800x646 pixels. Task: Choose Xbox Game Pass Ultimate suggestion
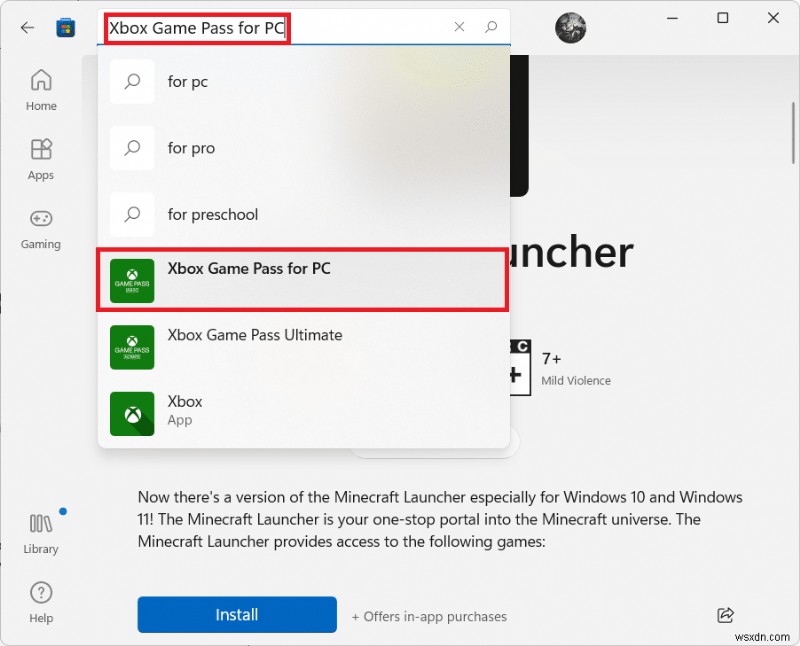tap(304, 347)
